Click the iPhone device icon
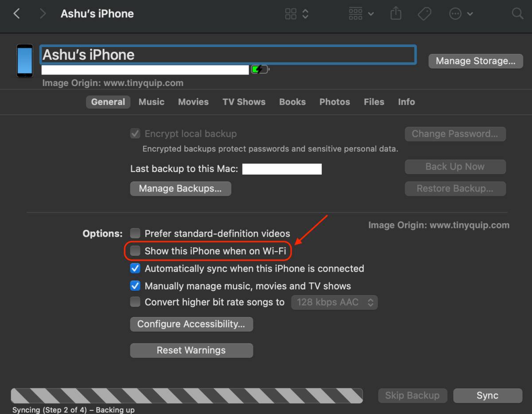The width and height of the screenshot is (532, 414). (x=25, y=61)
